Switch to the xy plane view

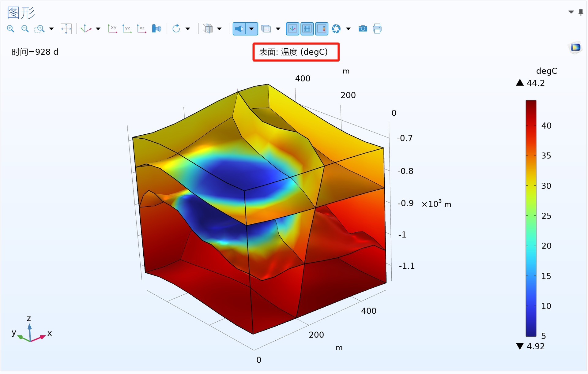112,29
